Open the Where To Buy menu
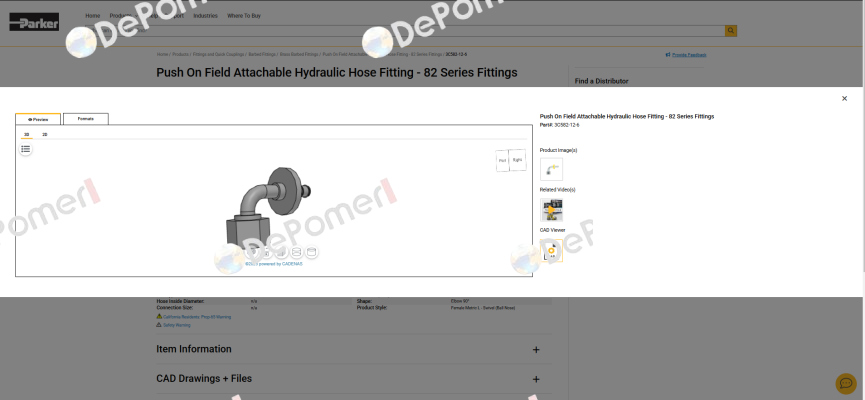865x400 pixels. tap(244, 16)
